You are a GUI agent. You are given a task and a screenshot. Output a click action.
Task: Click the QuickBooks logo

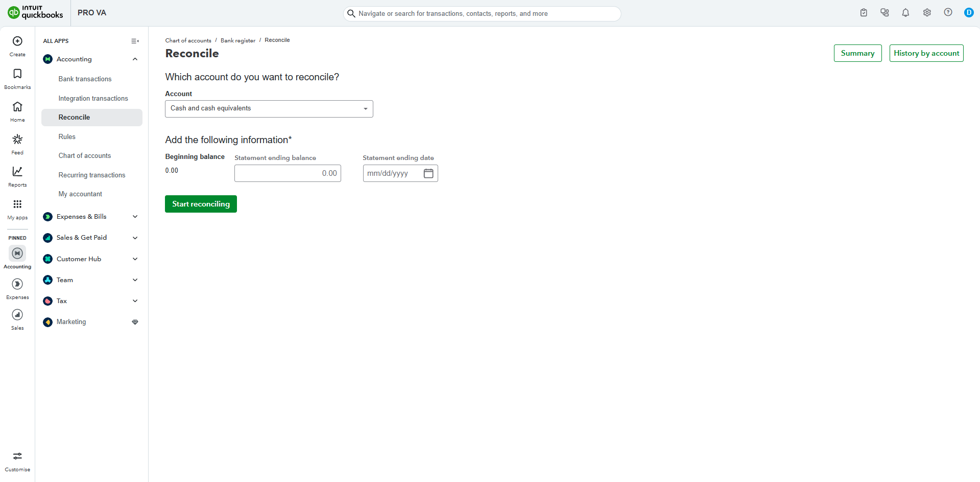[x=35, y=12]
